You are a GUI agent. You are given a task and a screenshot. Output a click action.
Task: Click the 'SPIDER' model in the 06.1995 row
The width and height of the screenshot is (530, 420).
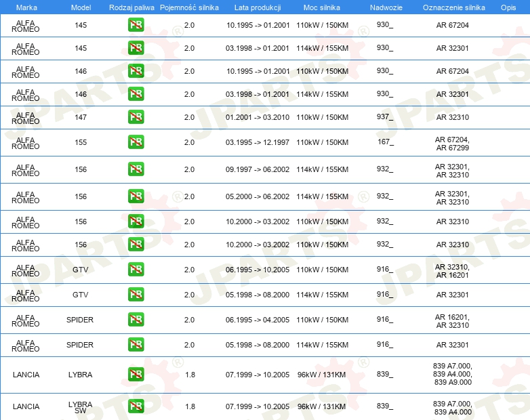[x=80, y=320]
